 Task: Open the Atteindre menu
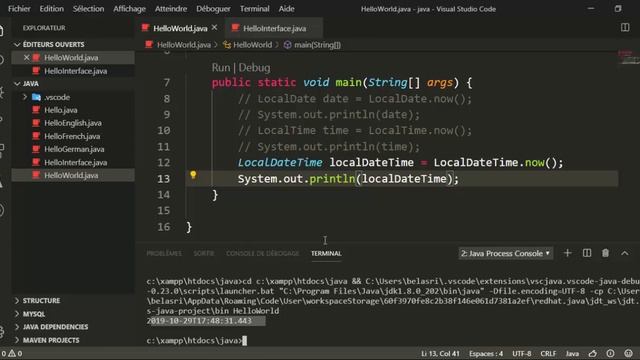coord(171,9)
